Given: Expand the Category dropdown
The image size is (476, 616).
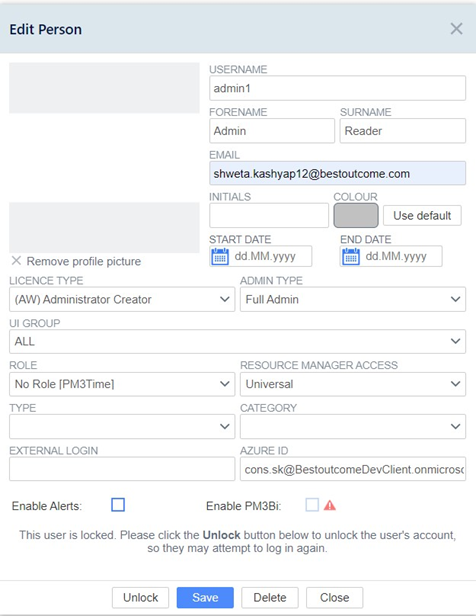Looking at the screenshot, I should [353, 426].
